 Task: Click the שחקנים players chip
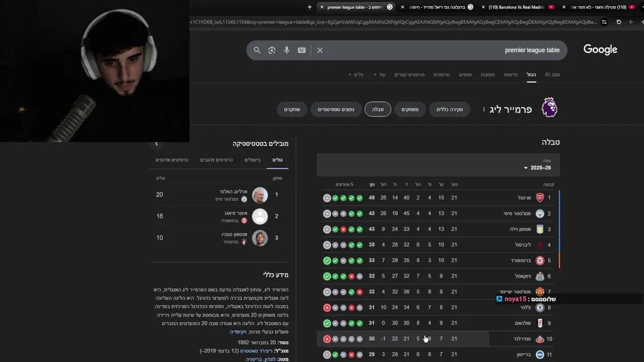coord(292,109)
